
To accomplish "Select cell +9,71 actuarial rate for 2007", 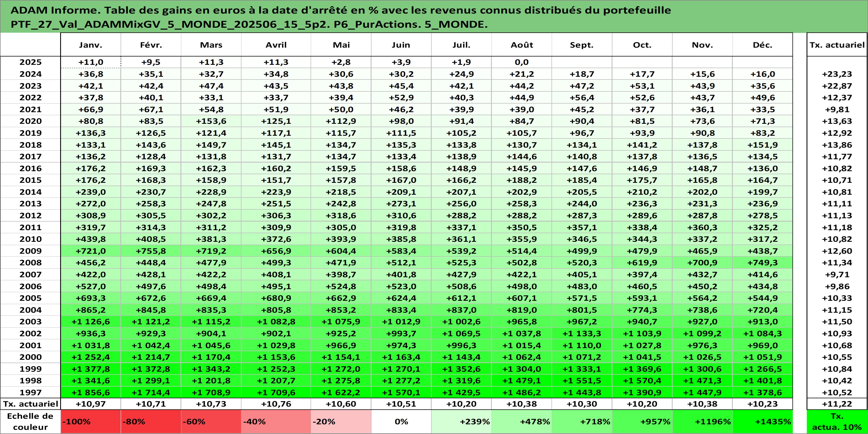I will 837,274.
